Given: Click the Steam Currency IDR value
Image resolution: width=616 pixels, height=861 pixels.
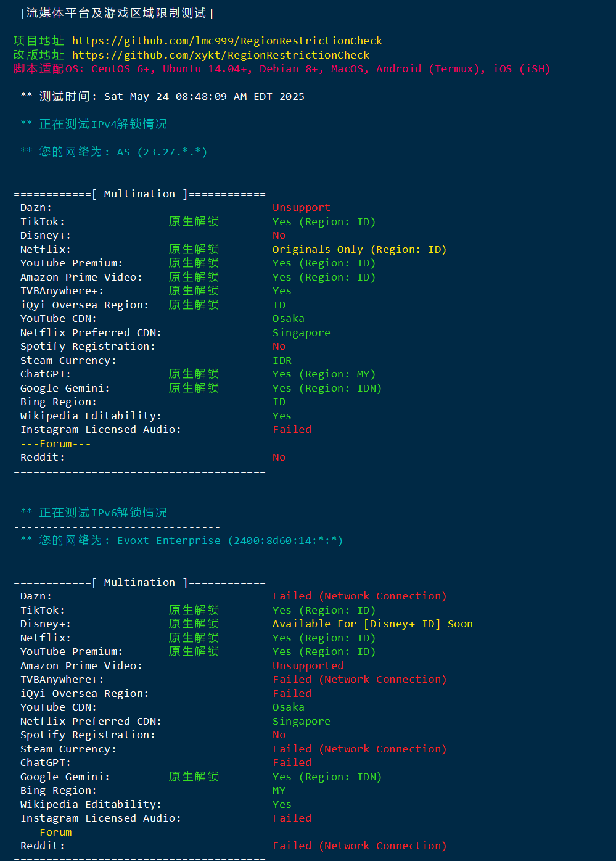Looking at the screenshot, I should tap(282, 361).
